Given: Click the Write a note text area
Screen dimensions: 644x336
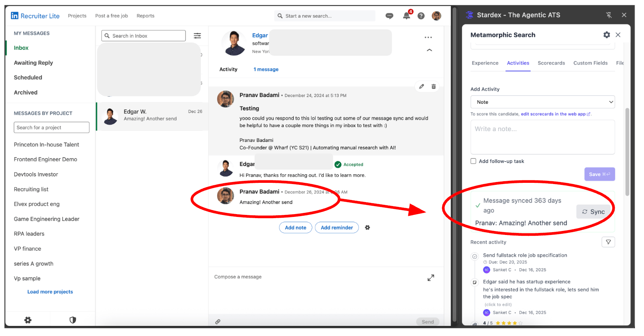Looking at the screenshot, I should (x=542, y=137).
